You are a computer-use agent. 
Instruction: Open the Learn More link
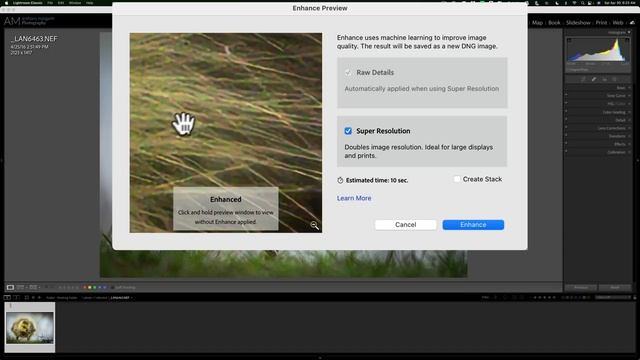[x=354, y=198]
